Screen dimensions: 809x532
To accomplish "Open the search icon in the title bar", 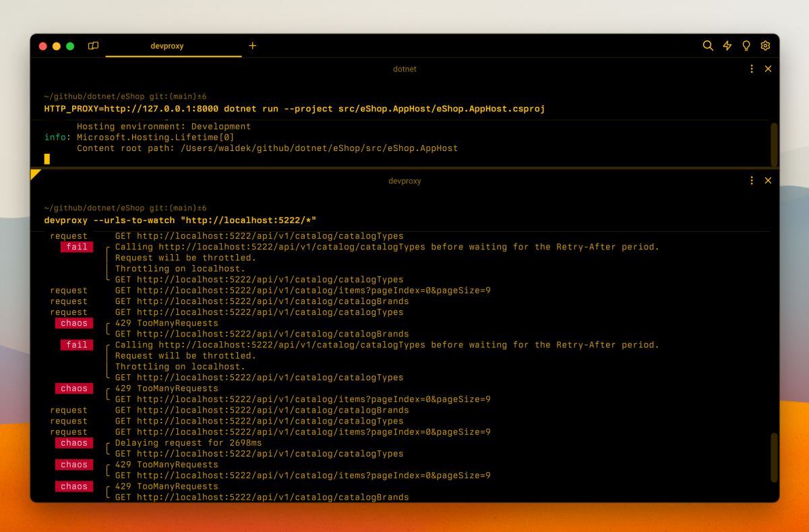I will pos(708,46).
